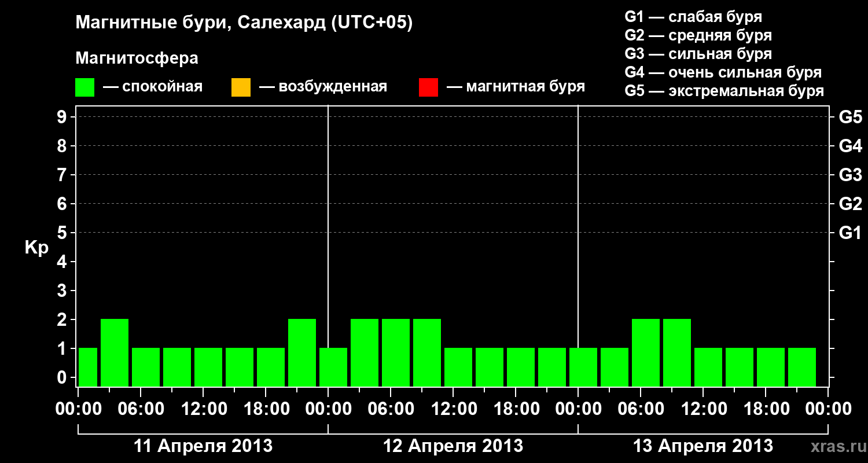
Task: Click the standalone G1 tick label on right axis
Action: click(851, 233)
